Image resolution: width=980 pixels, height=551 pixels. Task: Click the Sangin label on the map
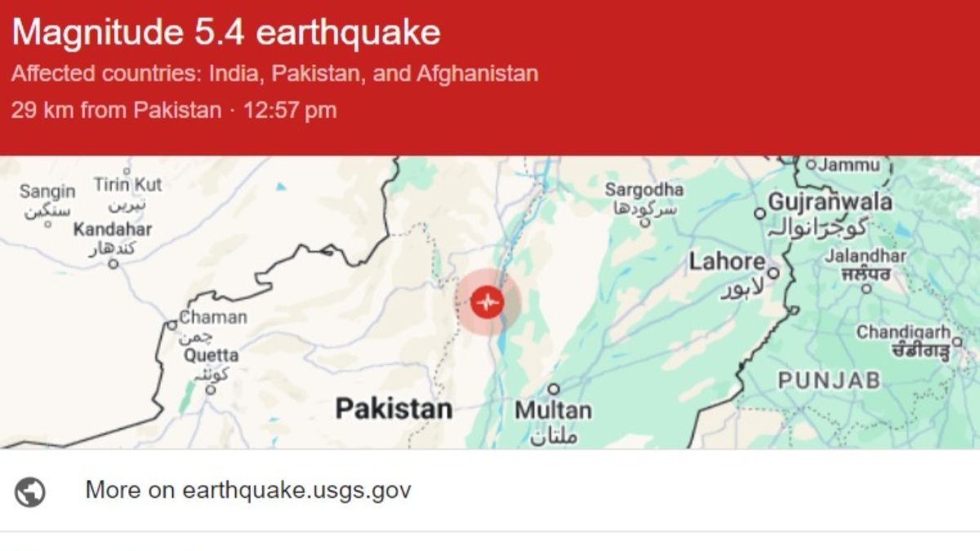coord(47,192)
